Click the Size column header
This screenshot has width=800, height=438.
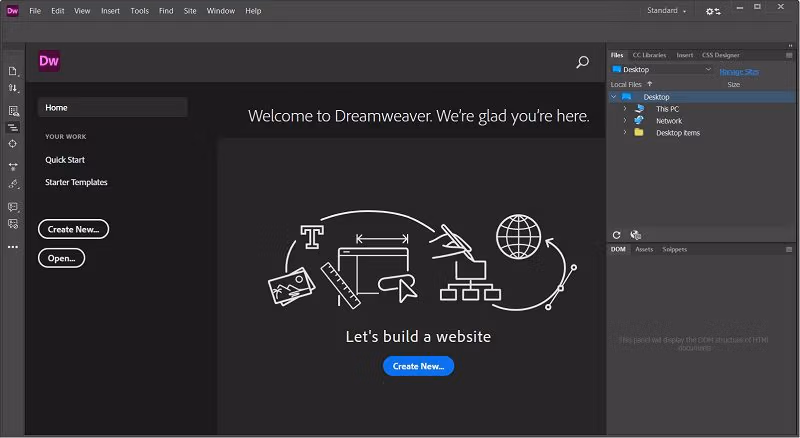tap(734, 85)
